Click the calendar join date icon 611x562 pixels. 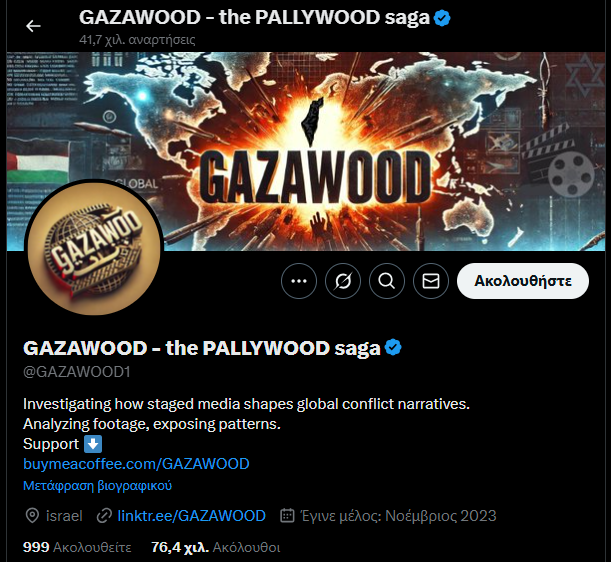point(287,515)
